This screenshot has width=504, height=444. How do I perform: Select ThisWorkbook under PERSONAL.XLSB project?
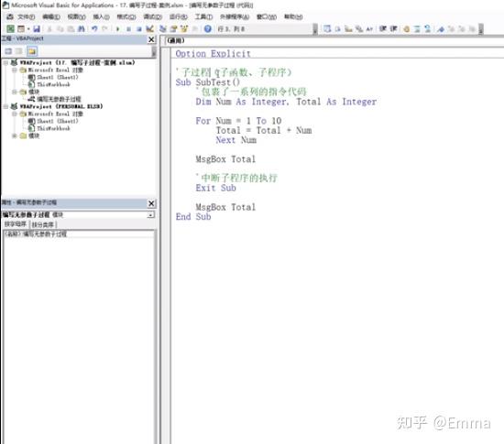(54, 128)
